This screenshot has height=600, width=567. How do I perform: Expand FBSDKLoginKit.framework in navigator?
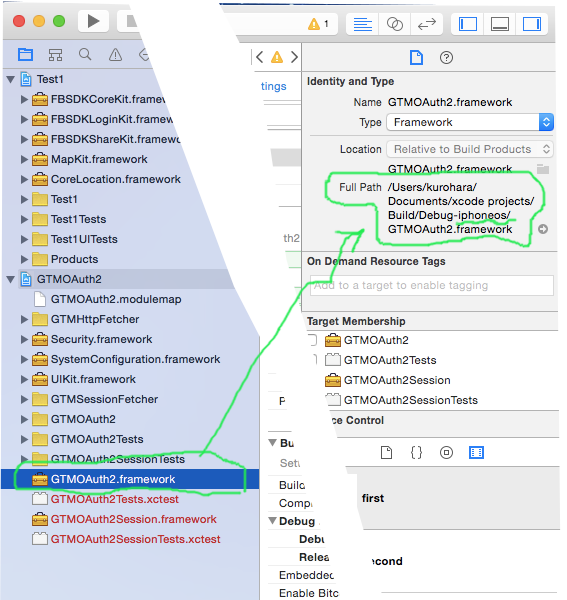click(24, 119)
